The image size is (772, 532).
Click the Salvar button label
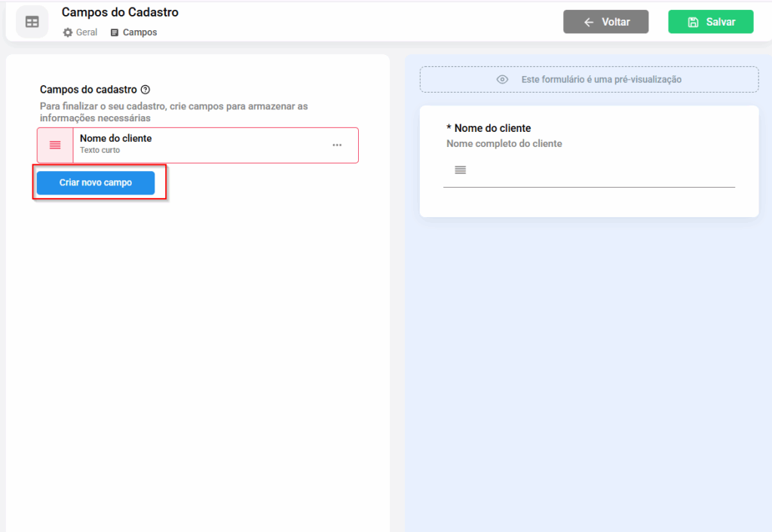[x=720, y=23]
